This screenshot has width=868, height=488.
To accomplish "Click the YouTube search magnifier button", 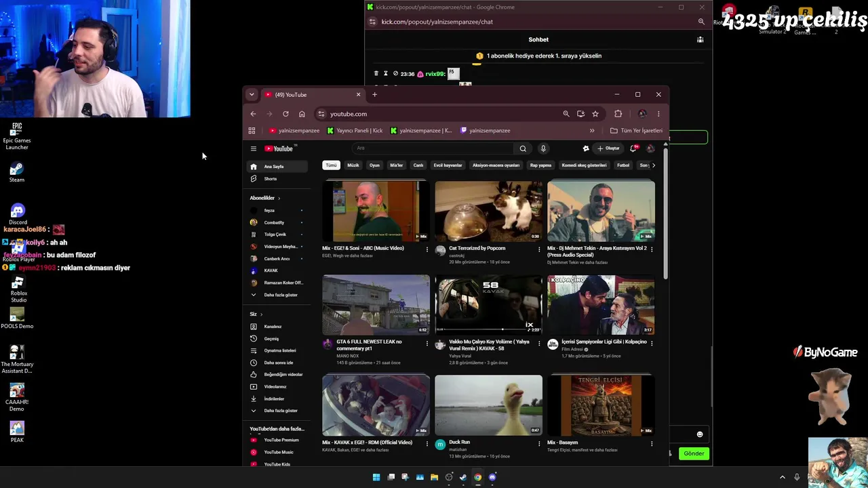I will [x=523, y=148].
